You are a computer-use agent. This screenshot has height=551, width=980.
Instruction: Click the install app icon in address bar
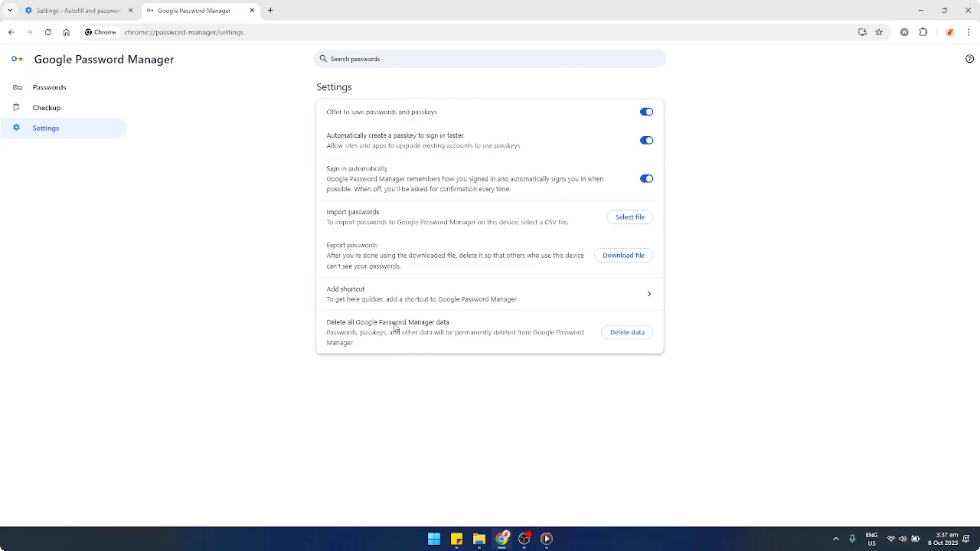pyautogui.click(x=863, y=32)
